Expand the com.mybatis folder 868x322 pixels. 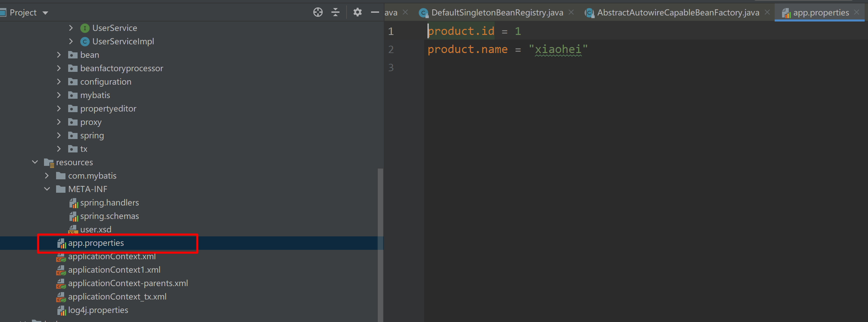pyautogui.click(x=46, y=176)
